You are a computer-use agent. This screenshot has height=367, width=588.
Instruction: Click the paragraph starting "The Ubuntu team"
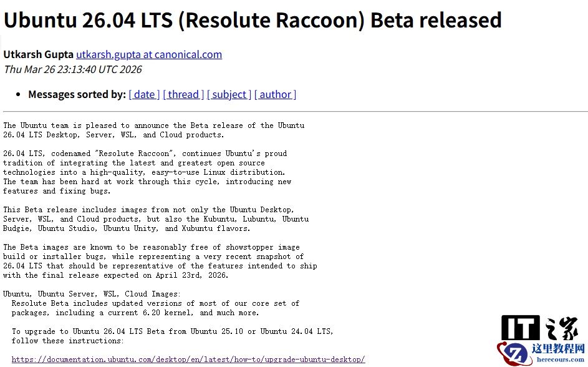pyautogui.click(x=153, y=130)
